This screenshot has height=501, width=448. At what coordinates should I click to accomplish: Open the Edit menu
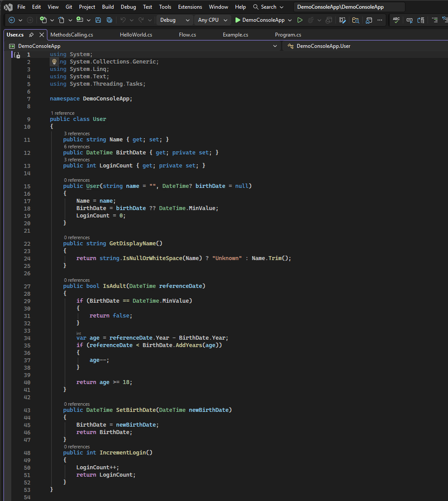click(x=37, y=7)
